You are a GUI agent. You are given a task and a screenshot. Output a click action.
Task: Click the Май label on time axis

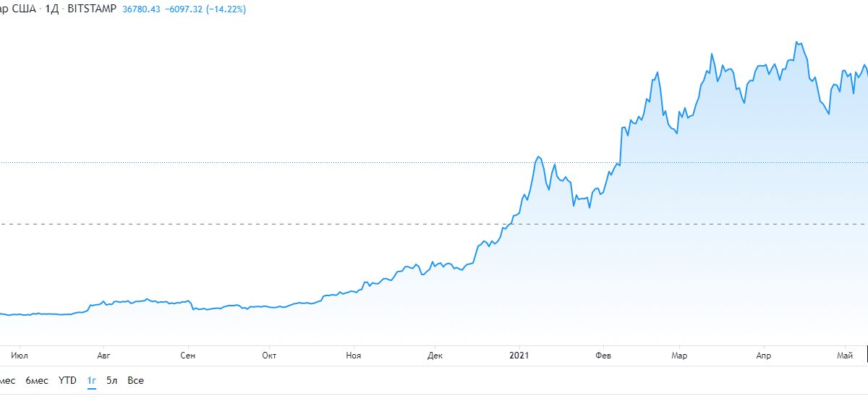pos(845,356)
